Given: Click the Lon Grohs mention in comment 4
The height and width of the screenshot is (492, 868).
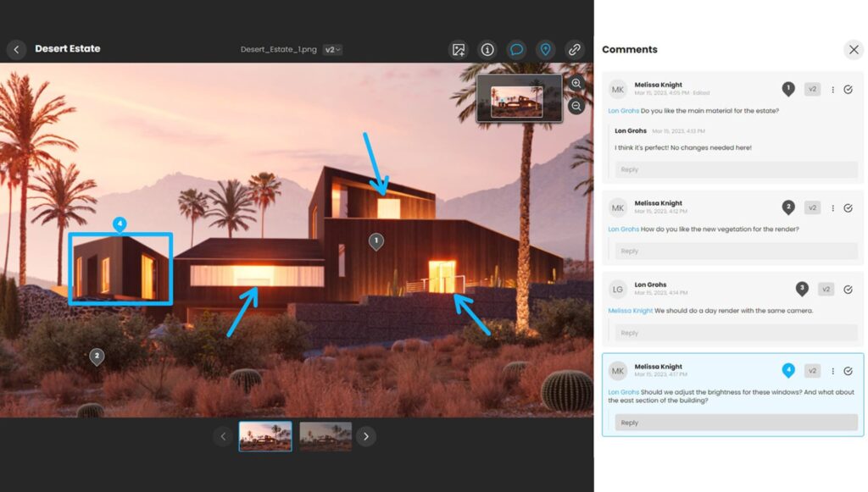Looking at the screenshot, I should point(623,392).
